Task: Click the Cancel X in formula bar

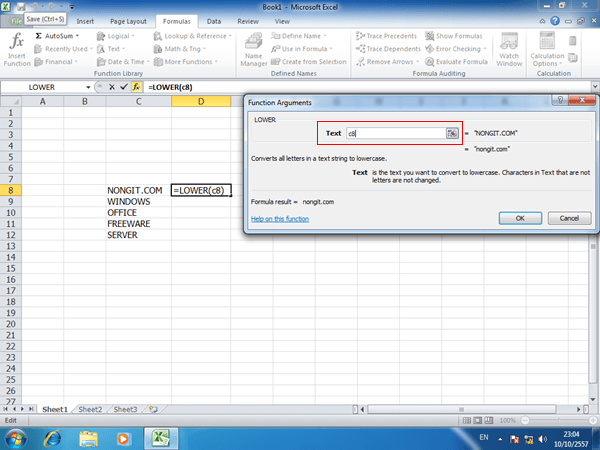Action: [x=112, y=87]
